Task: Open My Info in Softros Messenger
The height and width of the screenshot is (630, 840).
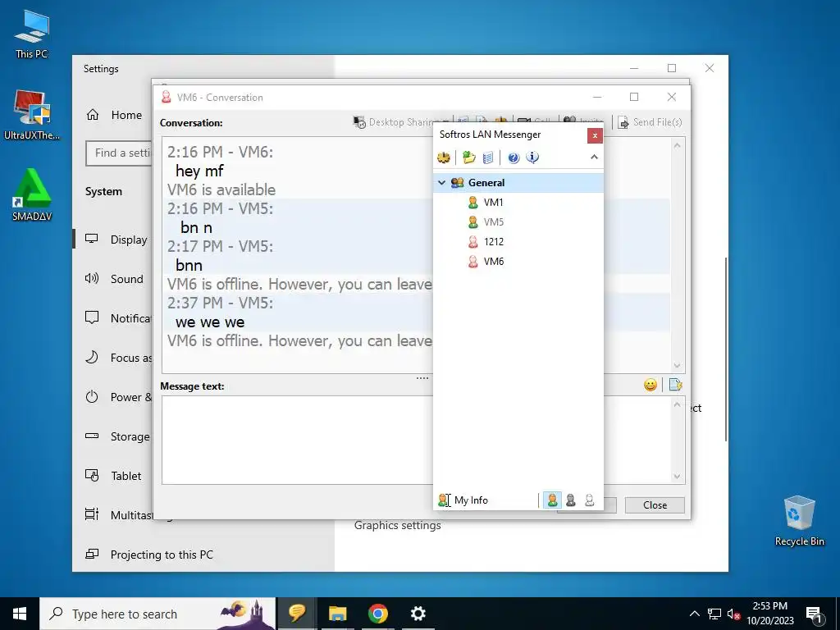Action: 463,500
